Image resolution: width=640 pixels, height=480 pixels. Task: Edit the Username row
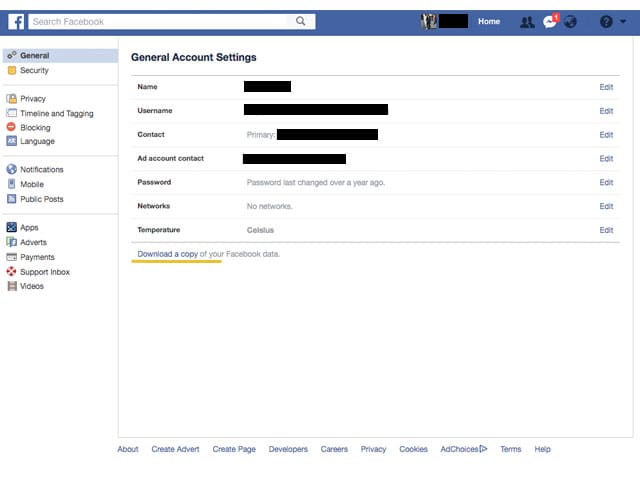(x=606, y=111)
